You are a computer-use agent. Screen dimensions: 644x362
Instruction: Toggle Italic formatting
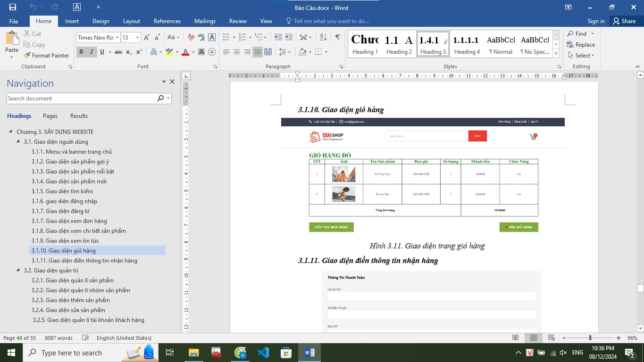pos(92,52)
